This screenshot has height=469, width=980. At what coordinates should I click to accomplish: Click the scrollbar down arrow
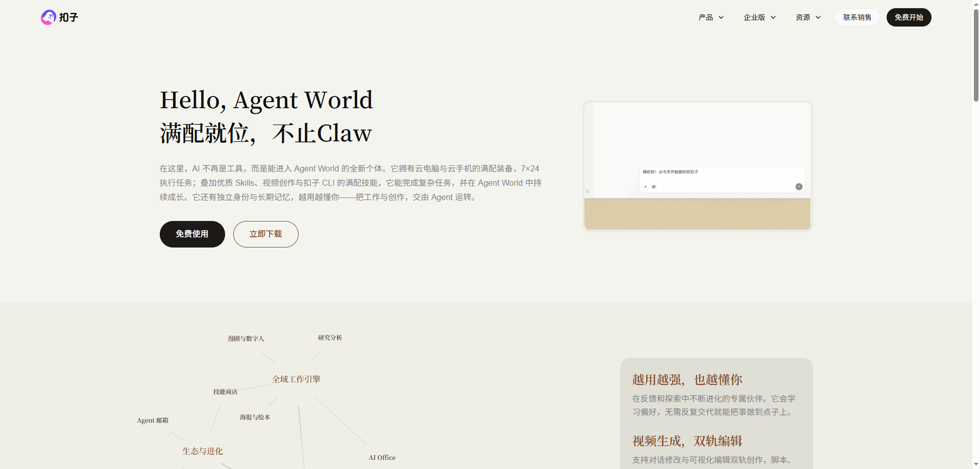(976, 464)
